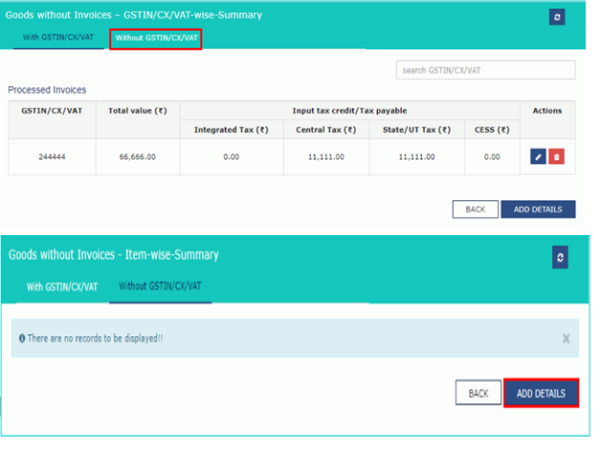Focus the search GSTIN/CX/VAT field
600x450 pixels.
click(485, 70)
